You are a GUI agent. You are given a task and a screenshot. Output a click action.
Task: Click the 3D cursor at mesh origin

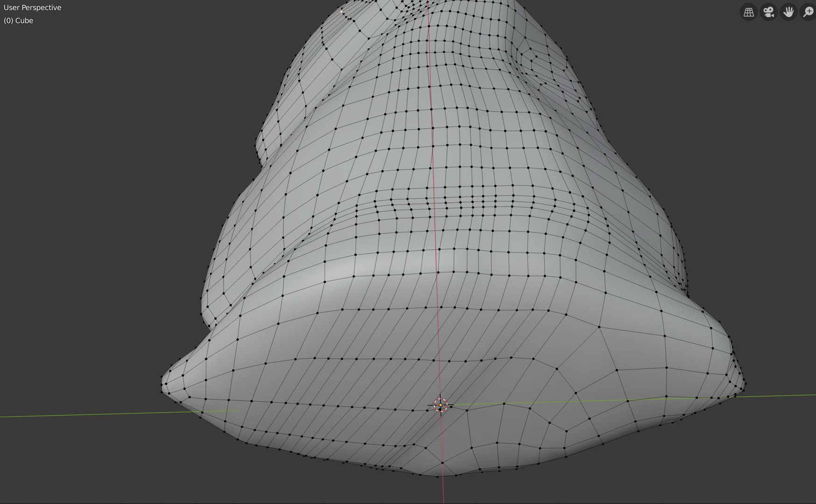[441, 405]
